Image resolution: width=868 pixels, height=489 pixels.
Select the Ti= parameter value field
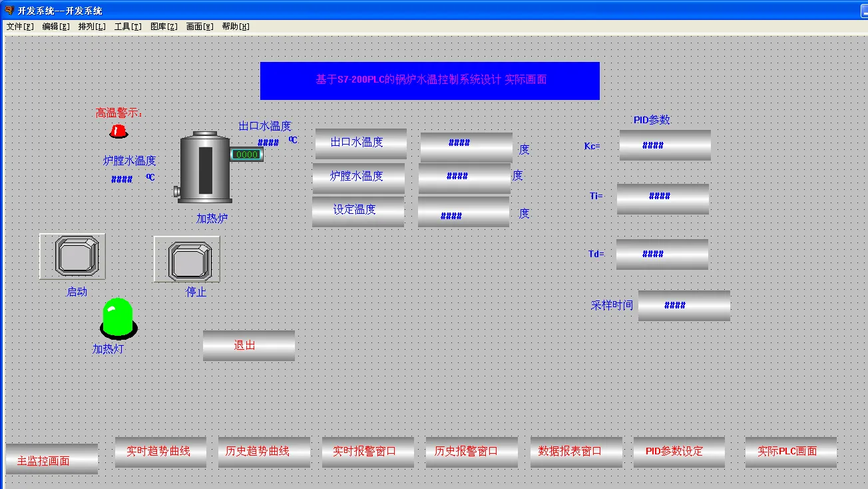(663, 199)
